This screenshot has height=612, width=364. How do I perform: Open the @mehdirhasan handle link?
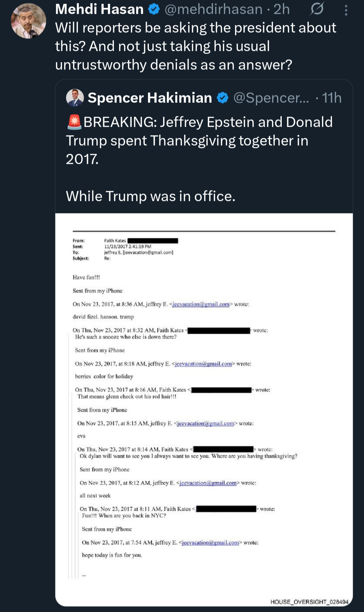[213, 9]
